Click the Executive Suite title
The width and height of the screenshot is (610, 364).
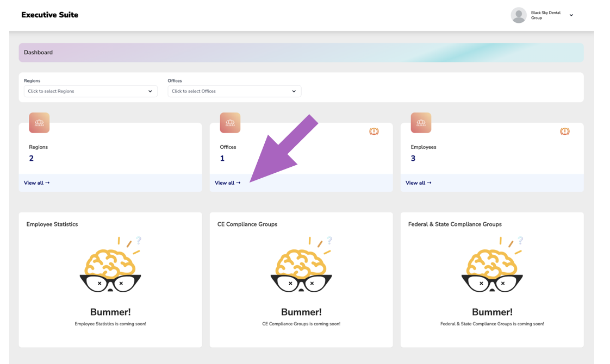49,15
